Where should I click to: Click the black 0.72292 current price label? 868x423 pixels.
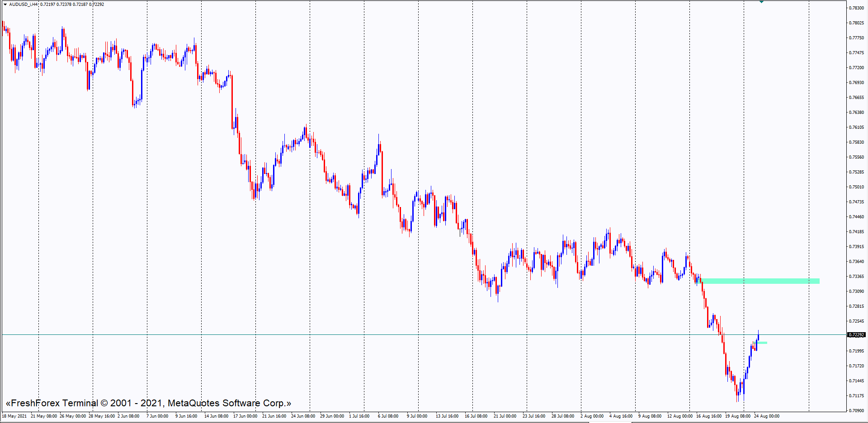[857, 335]
